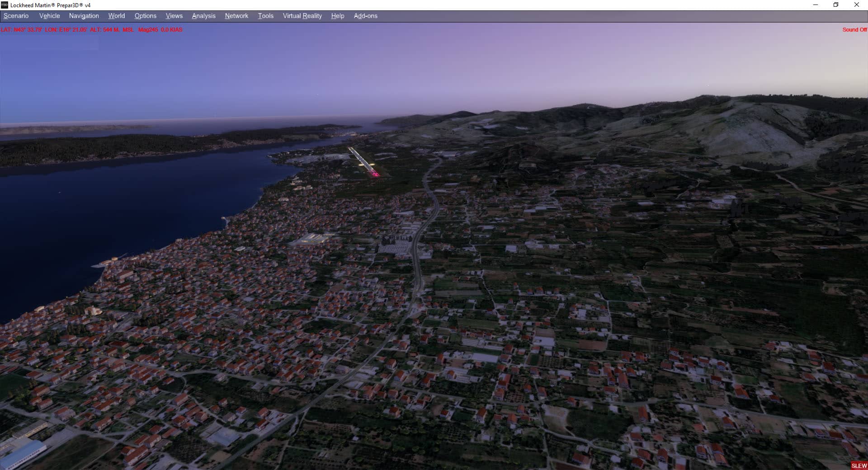Click the SLEW mode indicator
Image resolution: width=868 pixels, height=470 pixels.
click(x=859, y=465)
